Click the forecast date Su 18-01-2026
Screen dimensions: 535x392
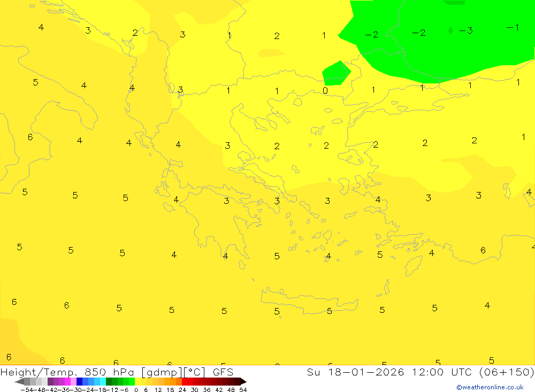pos(355,372)
